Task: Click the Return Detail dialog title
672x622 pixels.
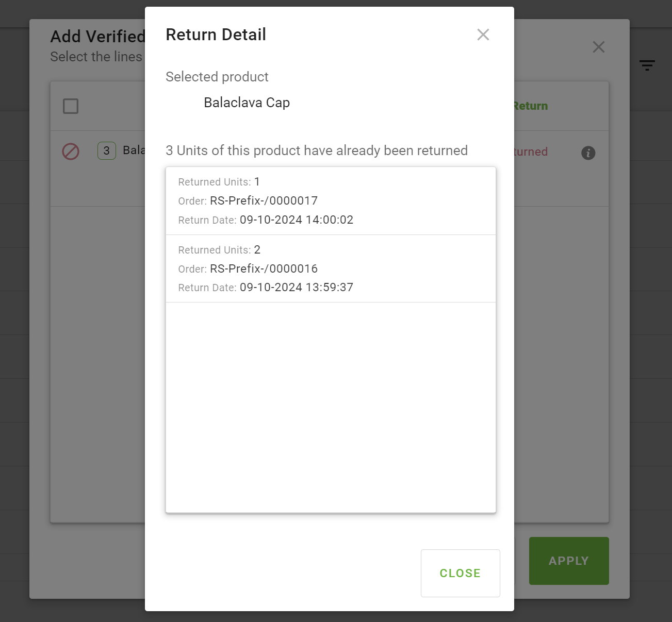Action: (216, 35)
